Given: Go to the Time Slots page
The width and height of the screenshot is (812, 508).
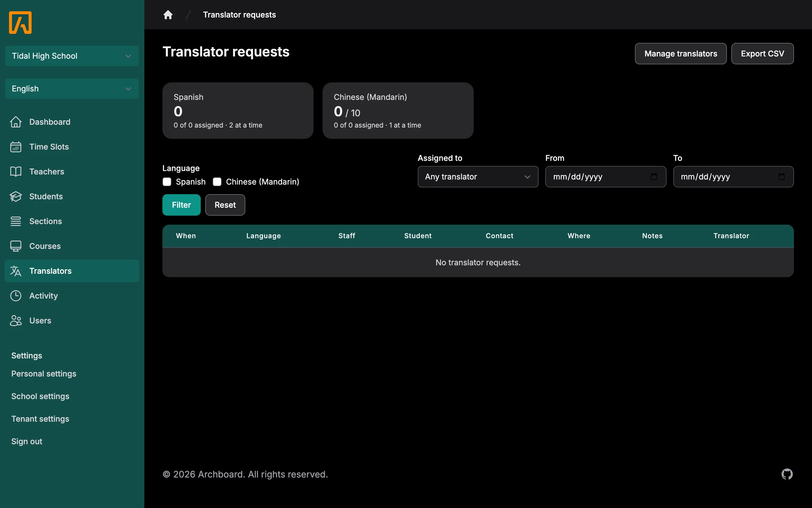Looking at the screenshot, I should [x=72, y=147].
